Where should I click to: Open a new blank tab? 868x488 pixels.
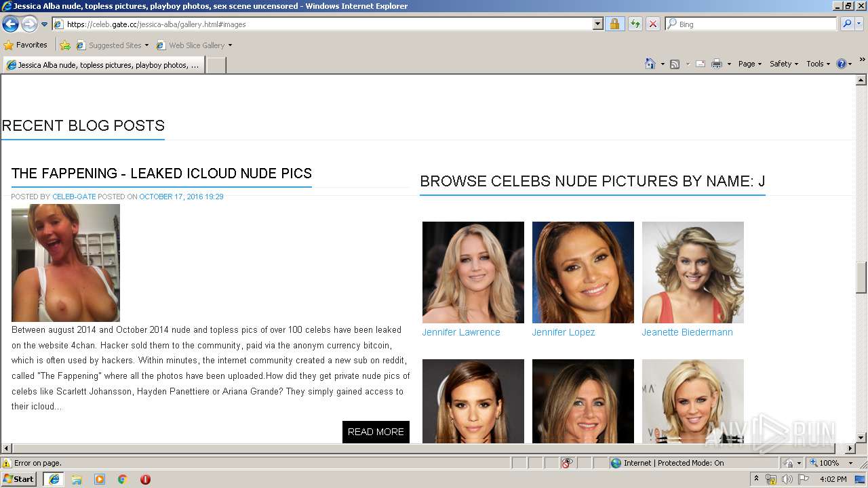coord(216,65)
